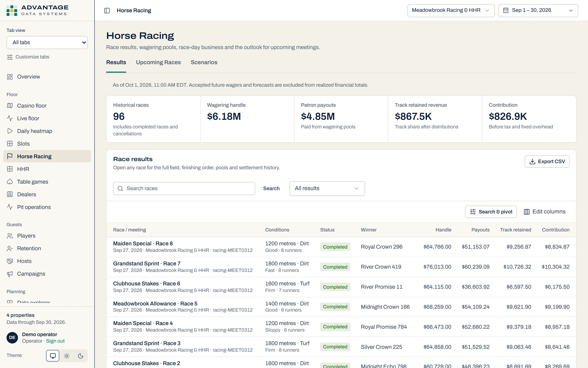Click the Hosts handshake icon
Image resolution: width=588 pixels, height=368 pixels.
point(10,261)
